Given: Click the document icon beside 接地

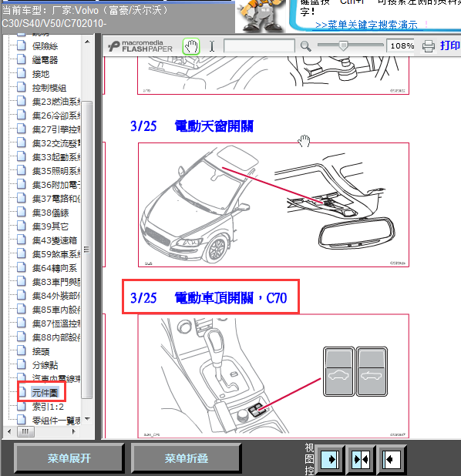Looking at the screenshot, I should [x=22, y=73].
